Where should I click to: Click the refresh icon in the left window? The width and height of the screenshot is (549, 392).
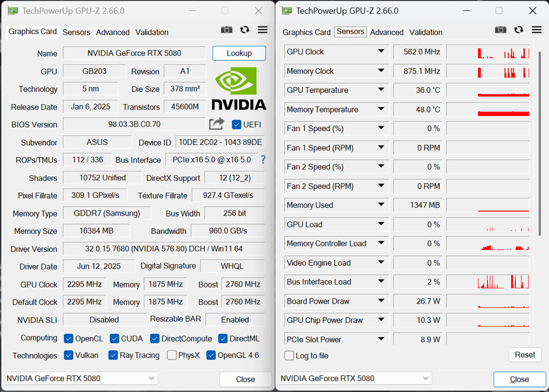[x=245, y=30]
